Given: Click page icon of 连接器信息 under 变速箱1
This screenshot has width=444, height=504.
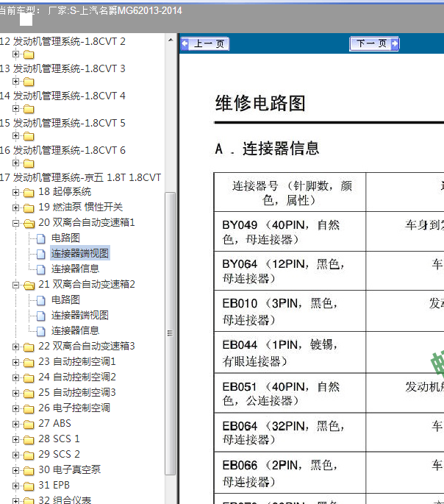Looking at the screenshot, I should click(40, 269).
